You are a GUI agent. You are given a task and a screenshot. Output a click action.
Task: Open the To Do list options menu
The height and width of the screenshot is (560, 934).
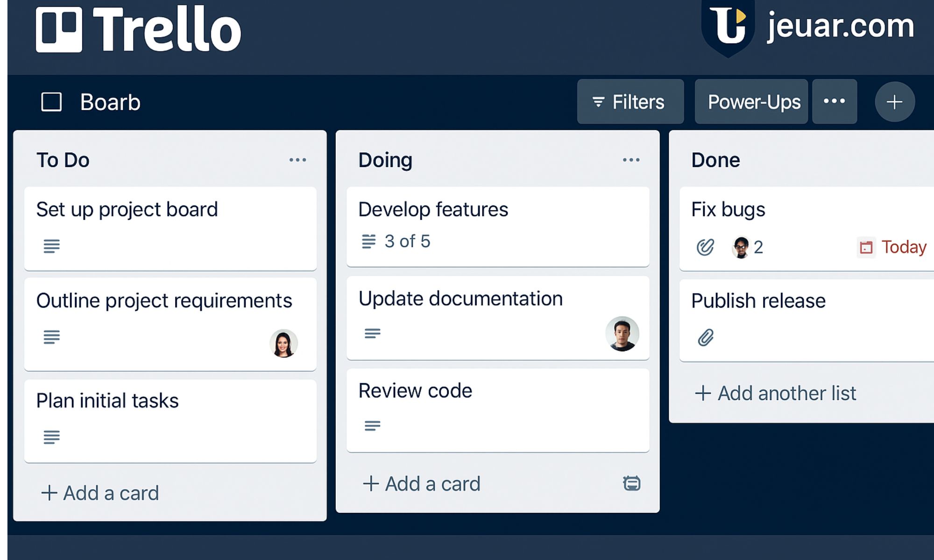tap(297, 160)
